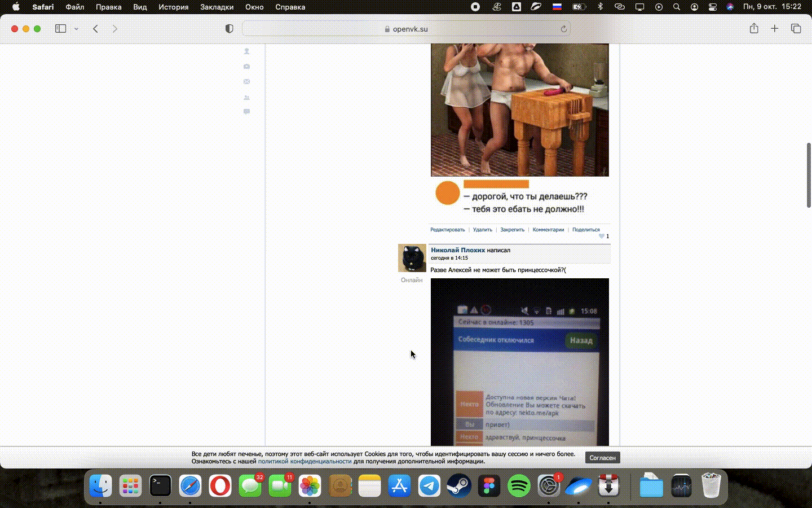The height and width of the screenshot is (508, 812).
Task: Open Siri from the menu bar
Action: [730, 7]
